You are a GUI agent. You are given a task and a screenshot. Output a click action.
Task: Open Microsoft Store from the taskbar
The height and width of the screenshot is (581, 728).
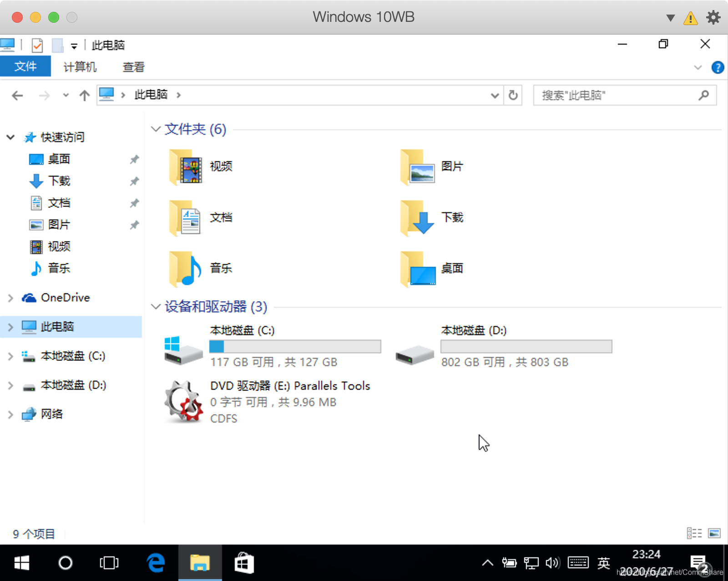[244, 563]
